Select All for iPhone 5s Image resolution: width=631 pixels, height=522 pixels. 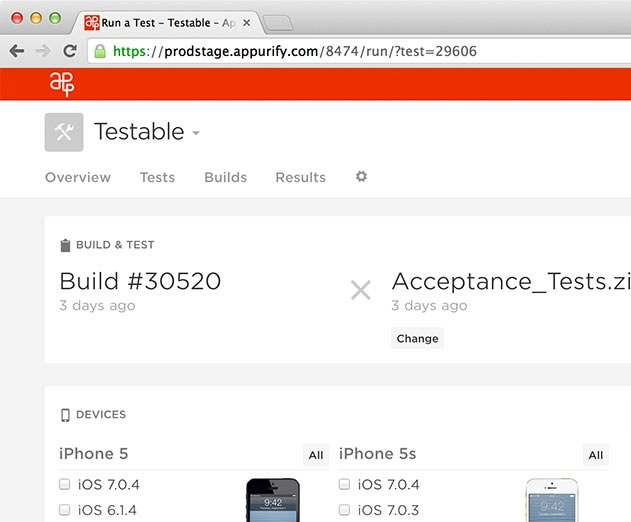(x=596, y=455)
